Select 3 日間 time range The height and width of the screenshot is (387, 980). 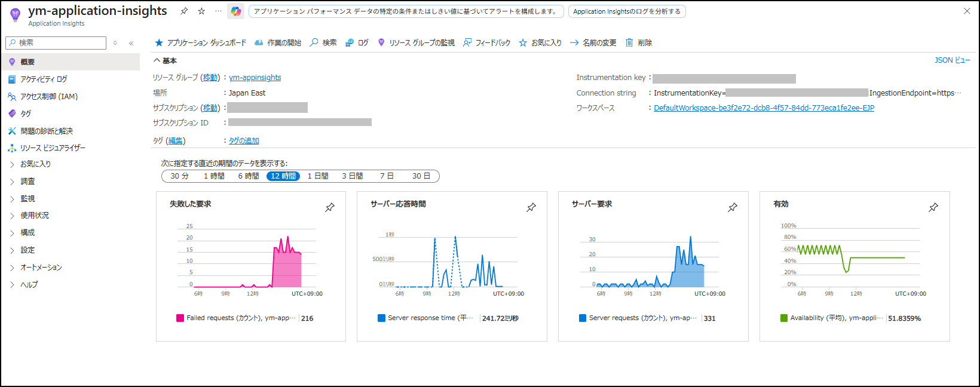coord(352,176)
